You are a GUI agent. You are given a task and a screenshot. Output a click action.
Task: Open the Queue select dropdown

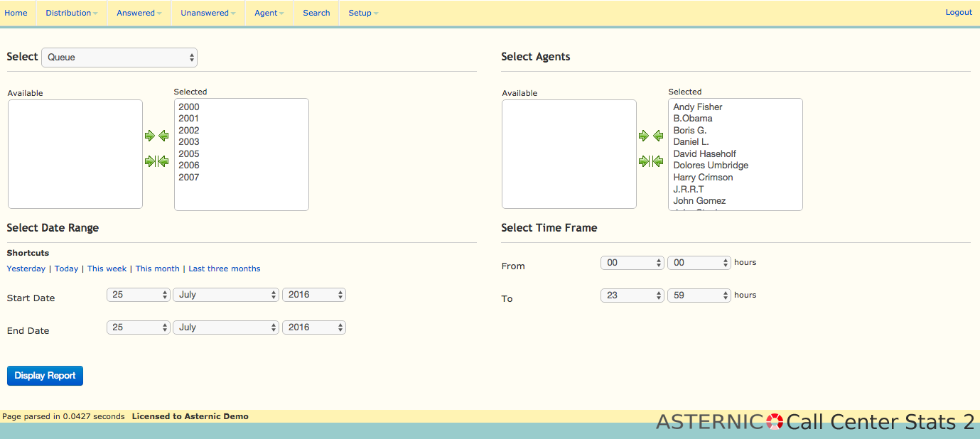(119, 58)
